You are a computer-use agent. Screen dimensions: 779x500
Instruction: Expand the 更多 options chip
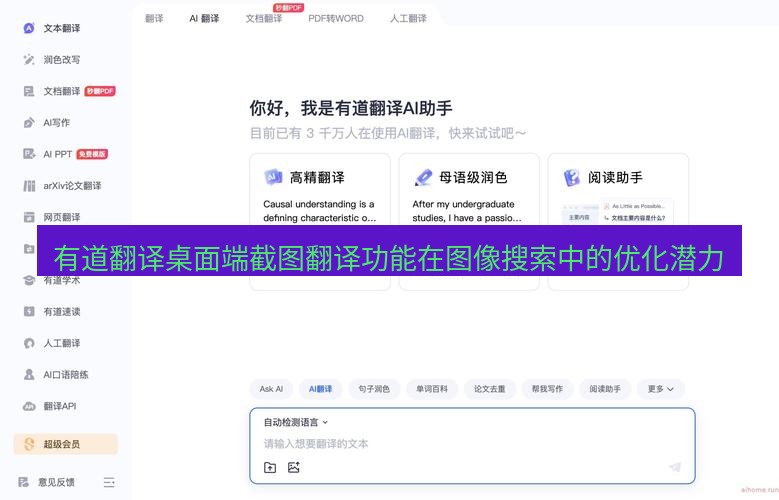click(661, 389)
